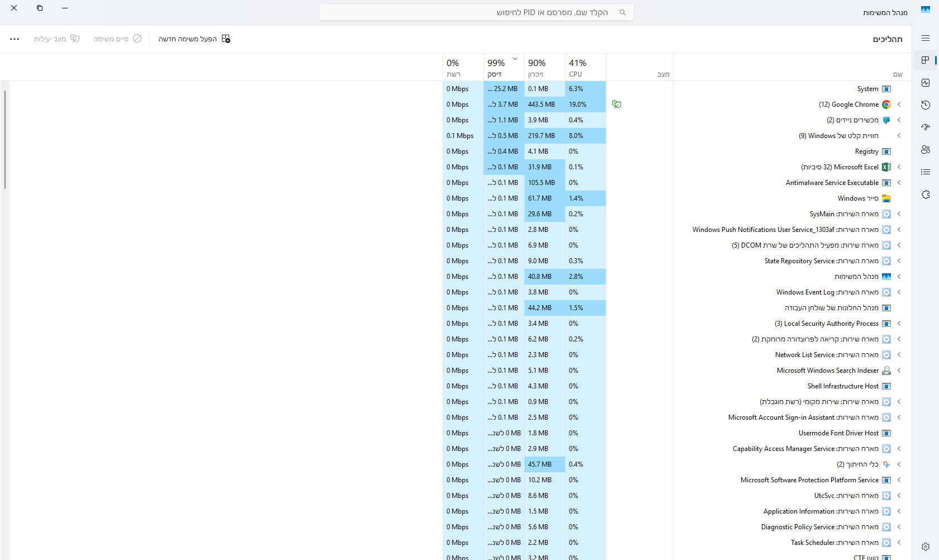Expand the Local Security Authority Process row
939x560 pixels.
click(899, 324)
